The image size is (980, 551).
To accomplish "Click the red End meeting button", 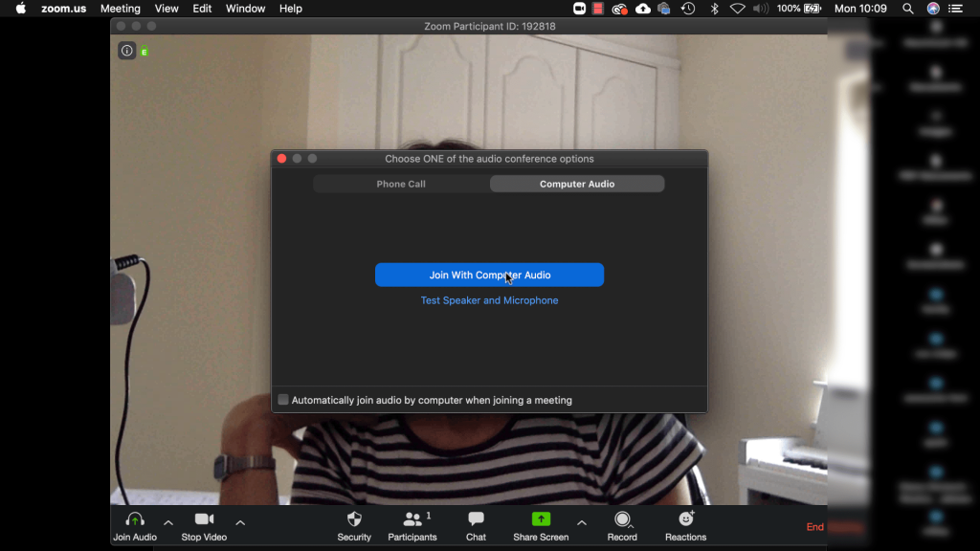I will [x=814, y=527].
